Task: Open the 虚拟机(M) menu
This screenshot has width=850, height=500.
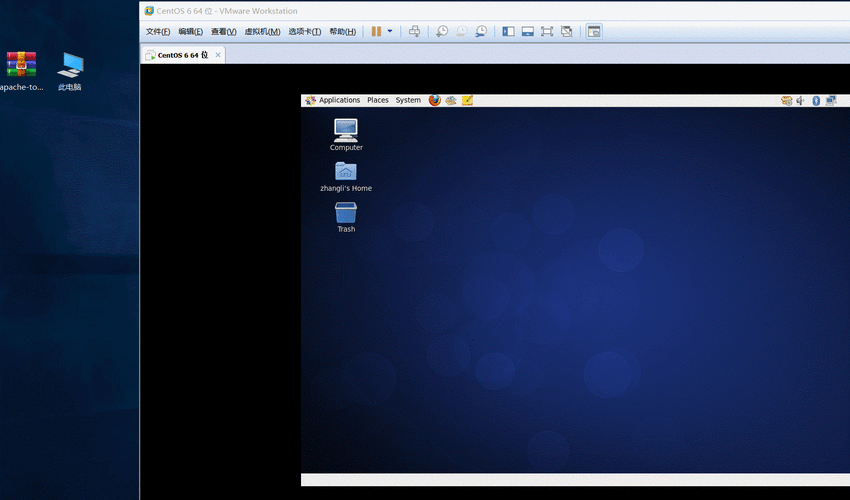Action: click(262, 31)
